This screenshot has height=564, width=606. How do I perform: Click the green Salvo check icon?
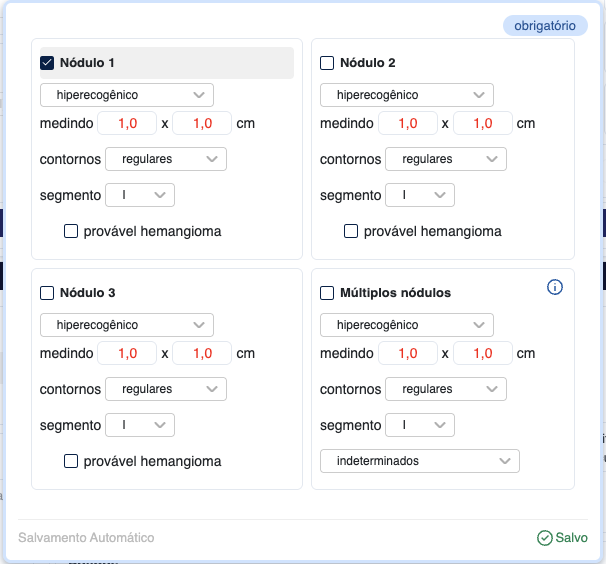[x=545, y=538]
